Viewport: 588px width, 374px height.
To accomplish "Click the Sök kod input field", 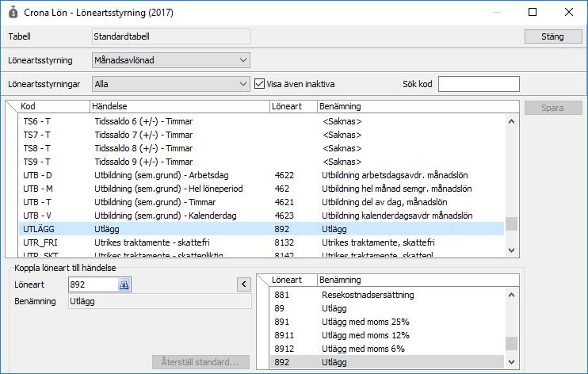I will point(479,84).
